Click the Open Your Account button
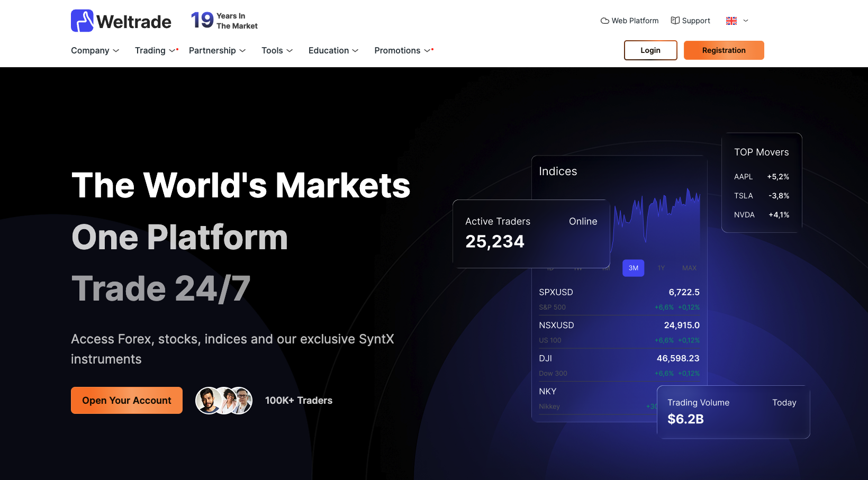The height and width of the screenshot is (480, 868). tap(126, 401)
